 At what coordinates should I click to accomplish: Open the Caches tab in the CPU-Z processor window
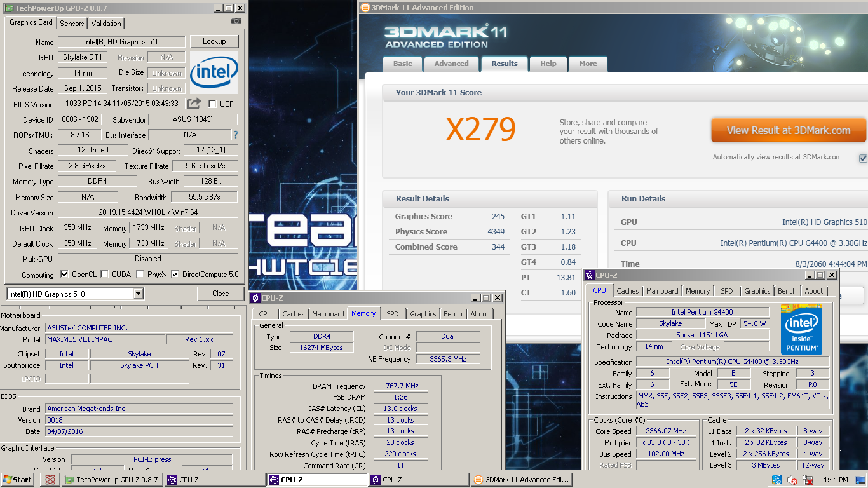coord(628,291)
